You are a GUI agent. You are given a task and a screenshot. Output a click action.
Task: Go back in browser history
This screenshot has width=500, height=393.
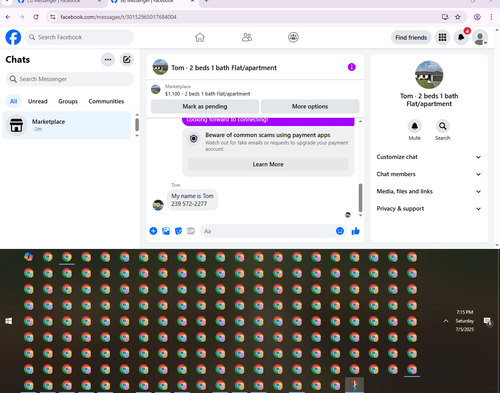coord(8,17)
